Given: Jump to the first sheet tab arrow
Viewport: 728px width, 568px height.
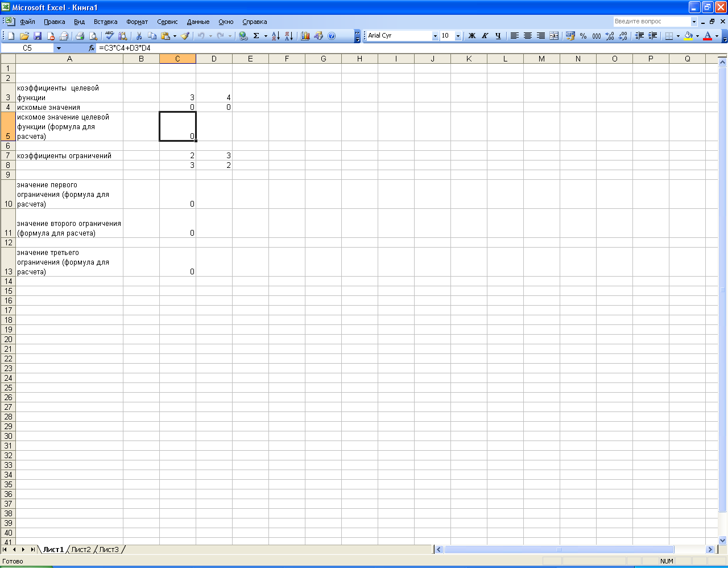Looking at the screenshot, I should click(x=5, y=550).
